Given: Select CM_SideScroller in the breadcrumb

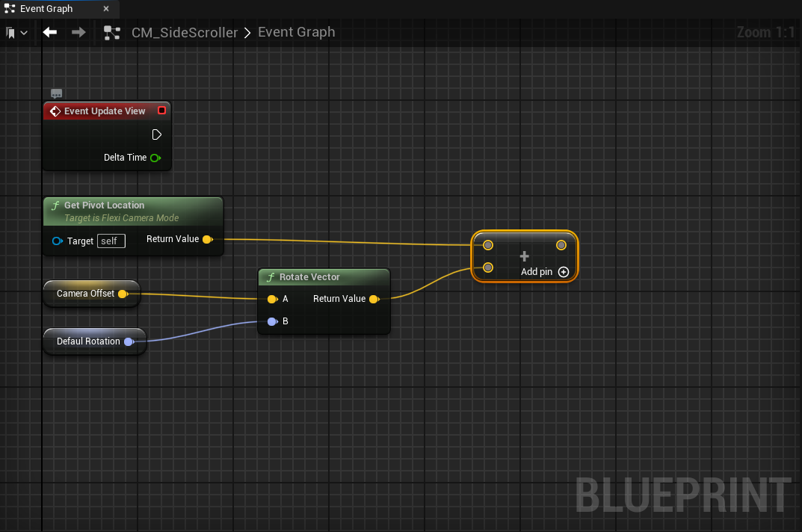Looking at the screenshot, I should click(185, 32).
